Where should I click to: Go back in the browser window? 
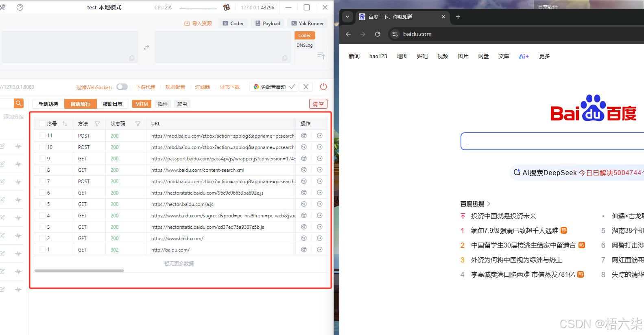point(348,34)
